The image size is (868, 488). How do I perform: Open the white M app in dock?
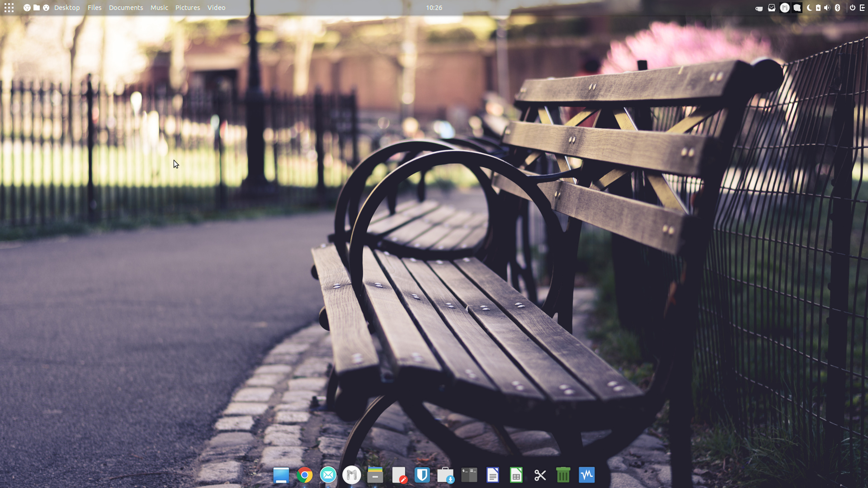(352, 475)
